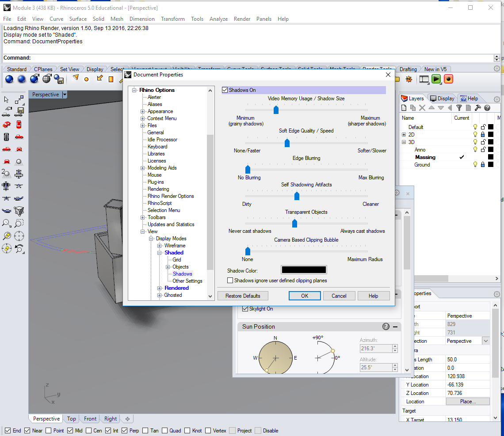Click the Shadow Color black swatch
This screenshot has height=436, width=504.
click(x=303, y=270)
